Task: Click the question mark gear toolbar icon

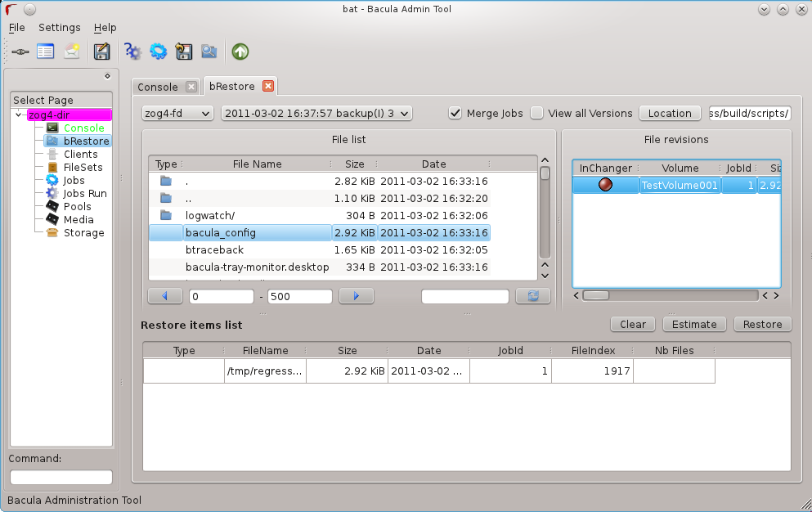Action: pos(132,52)
